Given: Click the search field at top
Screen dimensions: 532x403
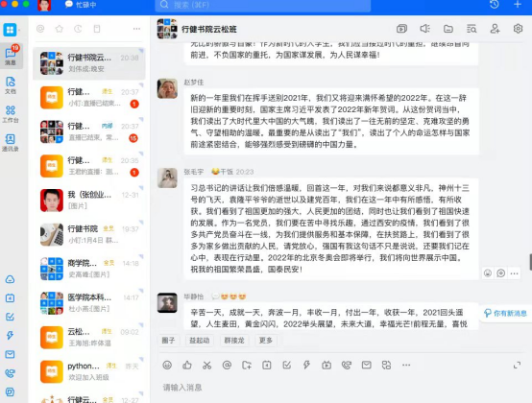Looking at the screenshot, I should (x=263, y=5).
